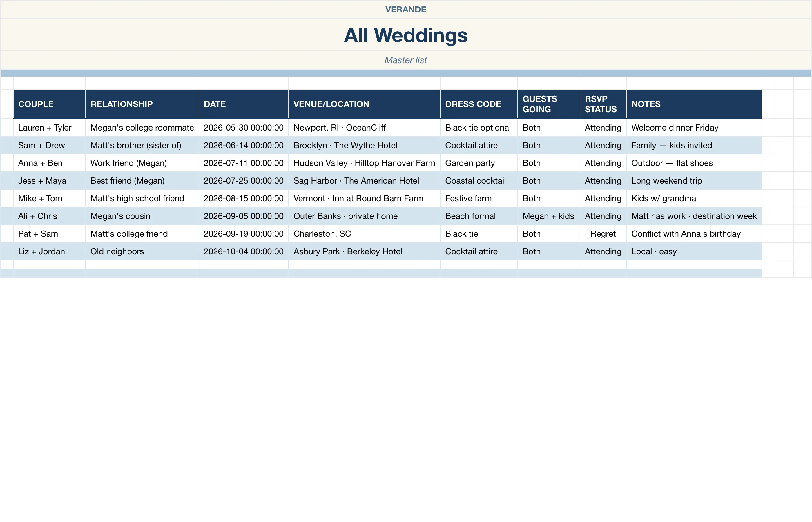
Task: Select the RELATIONSHIP column header
Action: coord(142,104)
